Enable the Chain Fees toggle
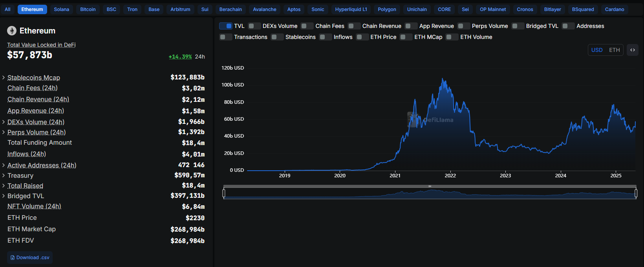 307,26
